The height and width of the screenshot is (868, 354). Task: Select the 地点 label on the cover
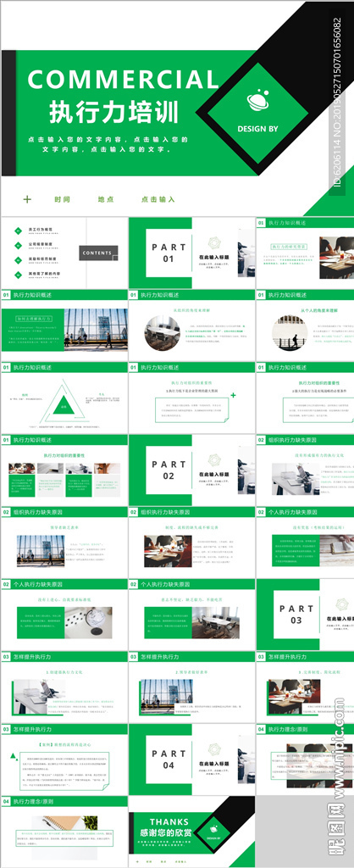point(106,199)
